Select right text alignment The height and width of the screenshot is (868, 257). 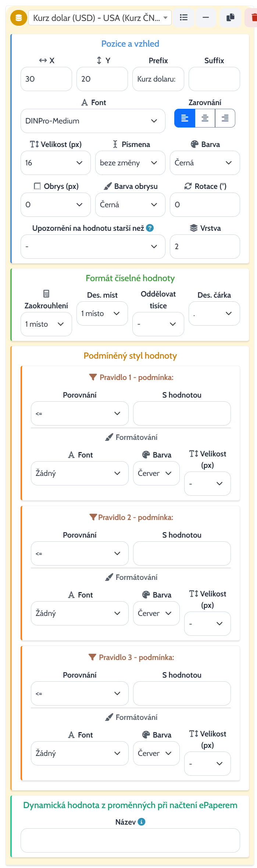225,118
